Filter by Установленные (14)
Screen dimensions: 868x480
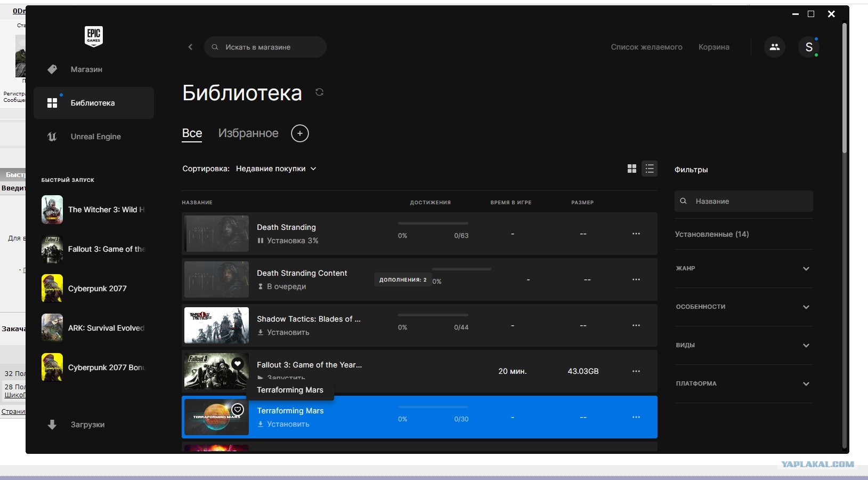712,234
